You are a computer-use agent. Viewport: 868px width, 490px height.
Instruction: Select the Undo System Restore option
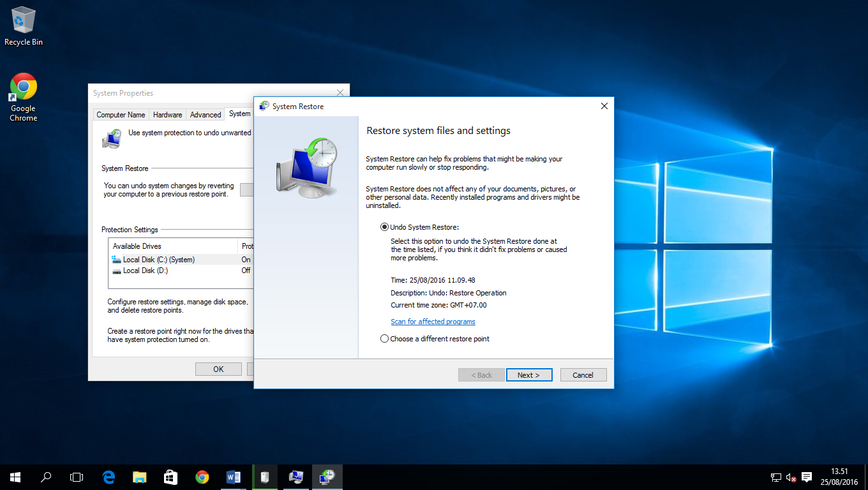[x=384, y=226]
